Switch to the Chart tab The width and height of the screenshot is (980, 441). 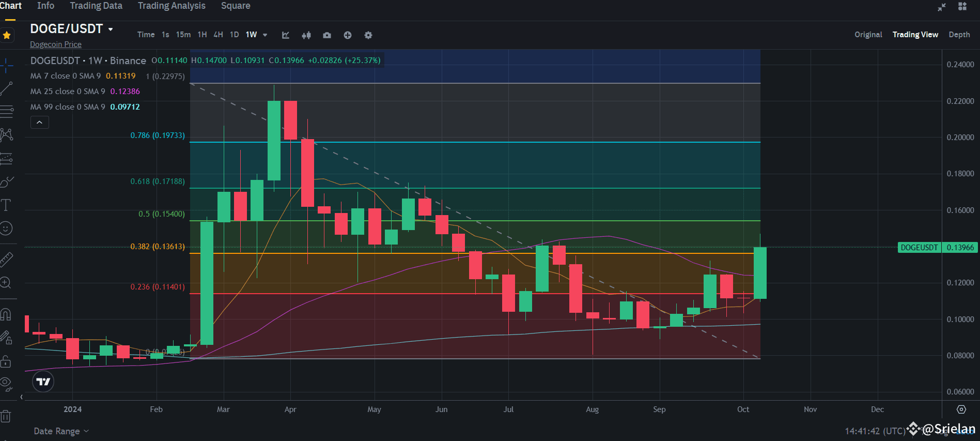click(10, 6)
